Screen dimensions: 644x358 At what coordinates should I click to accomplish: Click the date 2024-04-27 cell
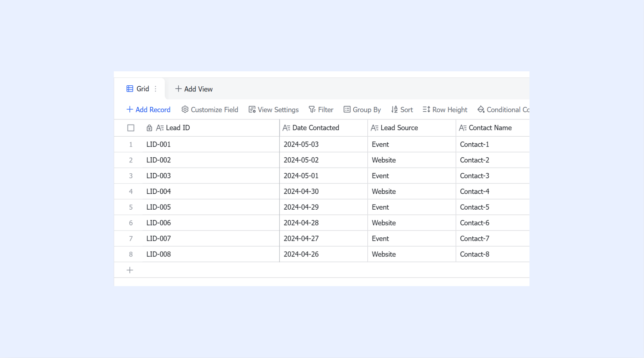click(x=324, y=239)
